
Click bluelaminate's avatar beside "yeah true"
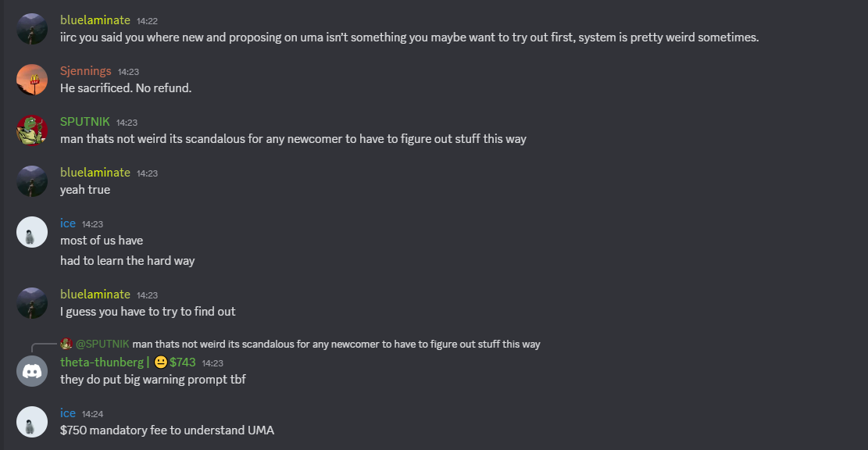click(x=32, y=181)
